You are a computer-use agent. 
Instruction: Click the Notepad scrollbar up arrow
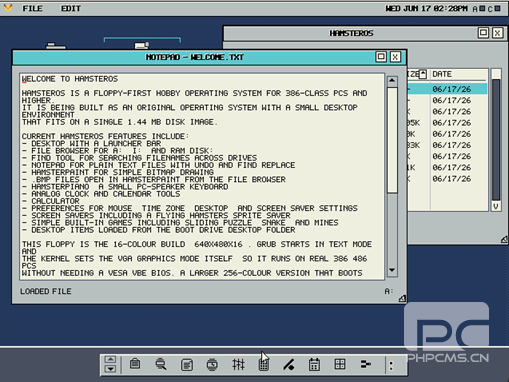(392, 81)
